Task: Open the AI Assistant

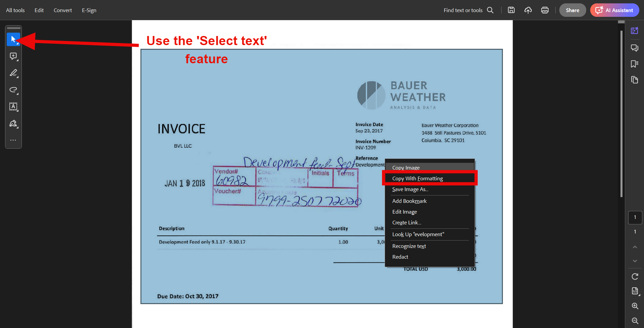Action: coord(614,10)
